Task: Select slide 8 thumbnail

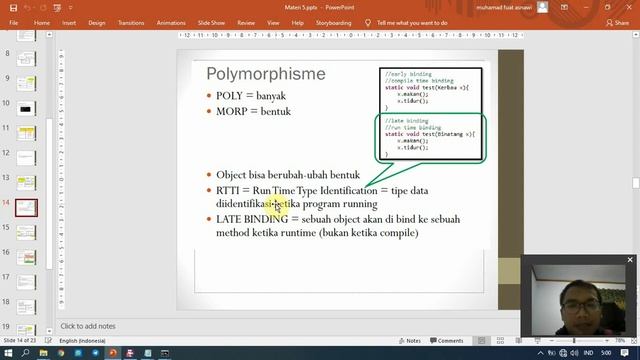Action: pyautogui.click(x=26, y=59)
